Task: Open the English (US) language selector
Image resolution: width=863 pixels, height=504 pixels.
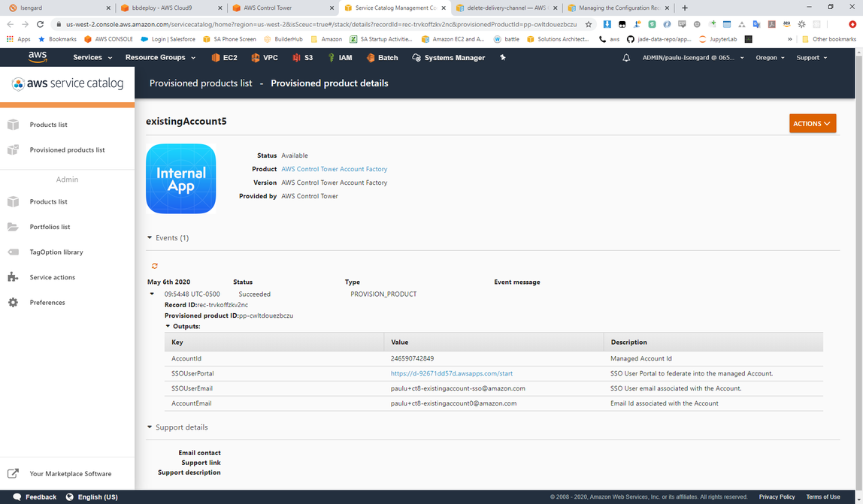Action: [x=92, y=496]
